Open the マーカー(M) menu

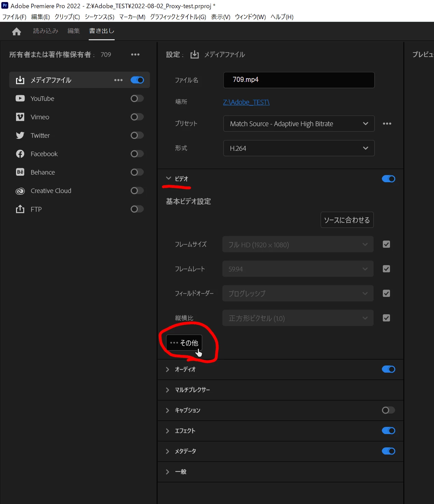click(132, 17)
